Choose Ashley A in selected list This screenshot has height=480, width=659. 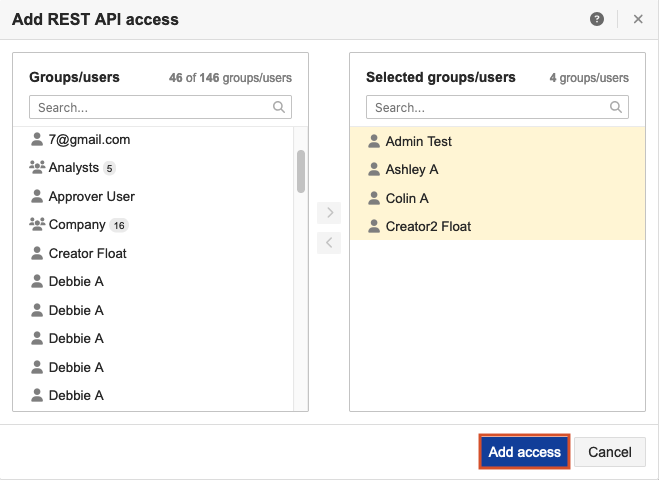click(412, 170)
